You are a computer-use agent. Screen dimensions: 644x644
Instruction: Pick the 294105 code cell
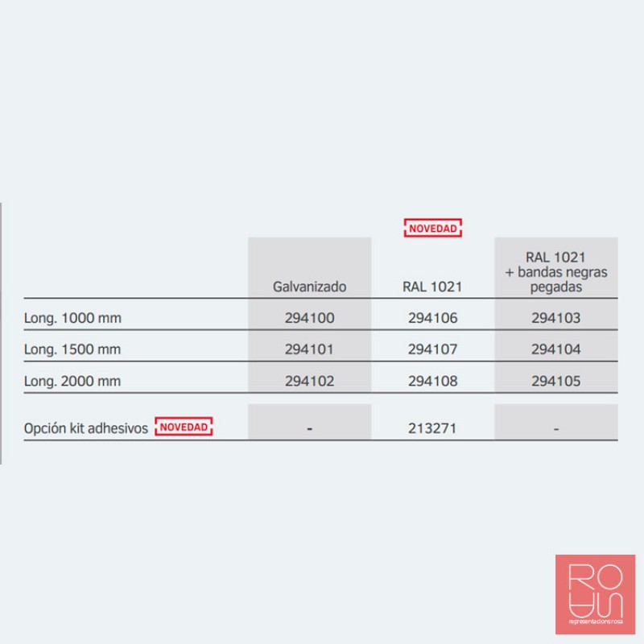coord(555,381)
